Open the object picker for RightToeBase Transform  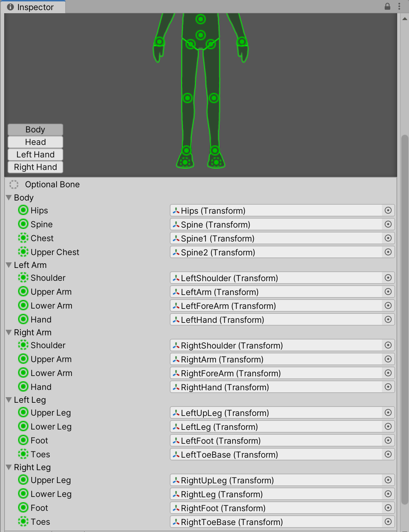coord(388,522)
